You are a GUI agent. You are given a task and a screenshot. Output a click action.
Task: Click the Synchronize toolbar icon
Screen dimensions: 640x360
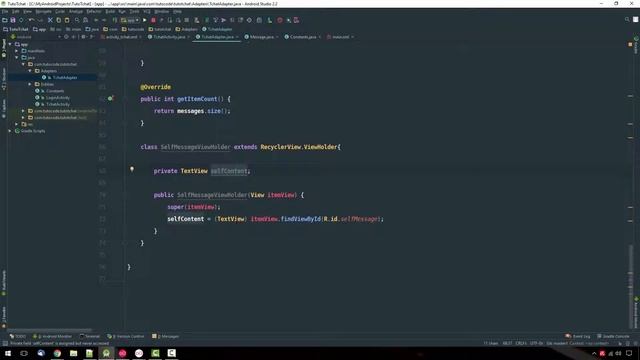point(21,20)
